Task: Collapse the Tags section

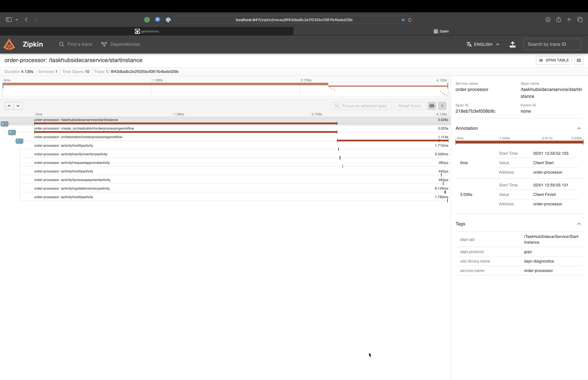Action: [579, 224]
